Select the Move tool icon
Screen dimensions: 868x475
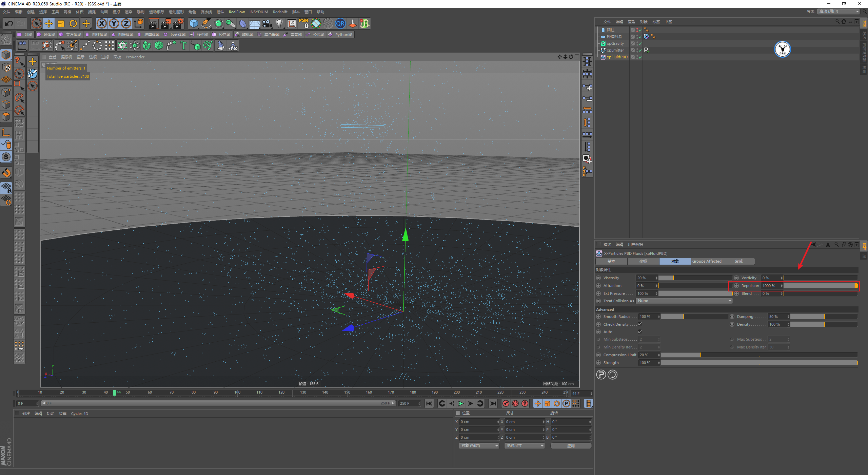49,24
